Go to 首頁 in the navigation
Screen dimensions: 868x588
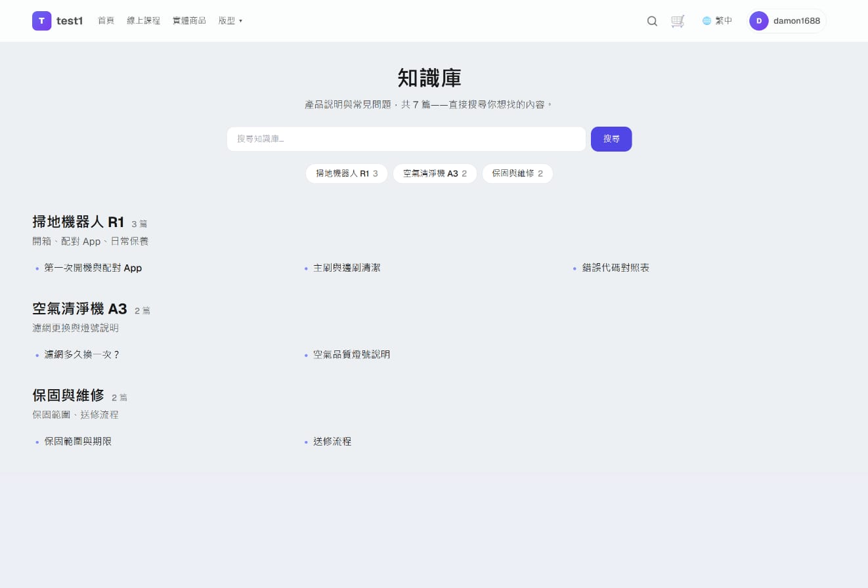coord(106,21)
